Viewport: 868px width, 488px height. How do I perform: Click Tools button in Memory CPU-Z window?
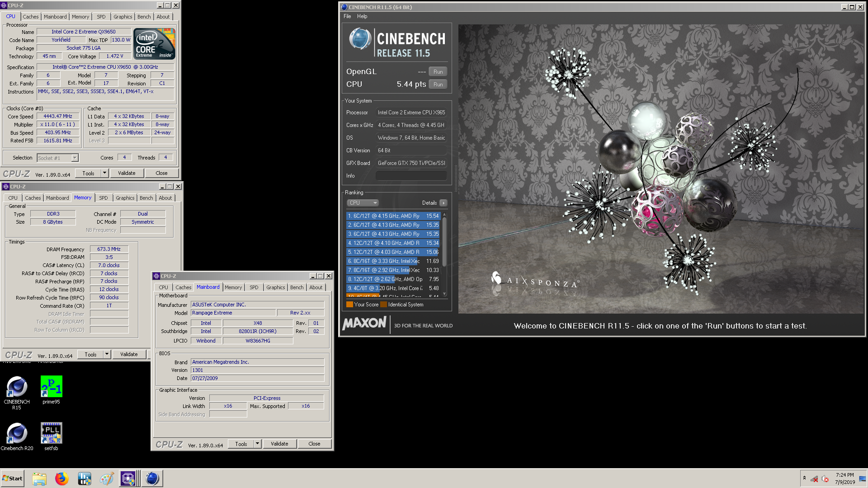[90, 354]
